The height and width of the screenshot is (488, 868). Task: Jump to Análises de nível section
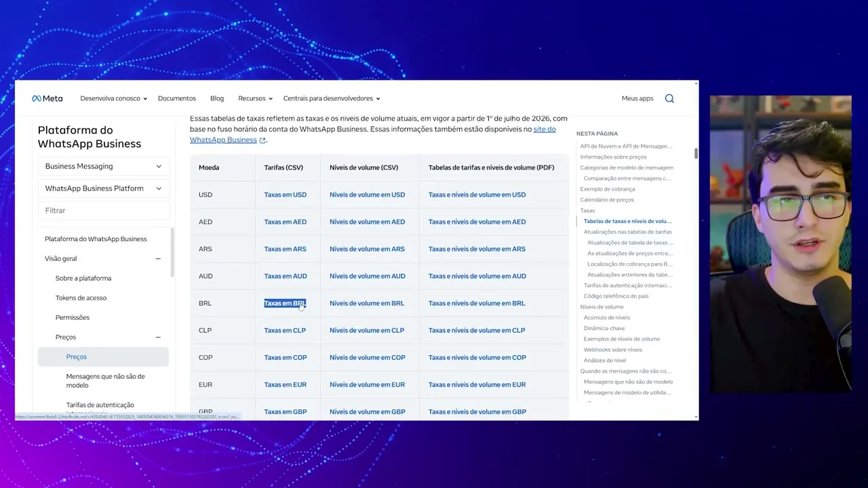605,361
